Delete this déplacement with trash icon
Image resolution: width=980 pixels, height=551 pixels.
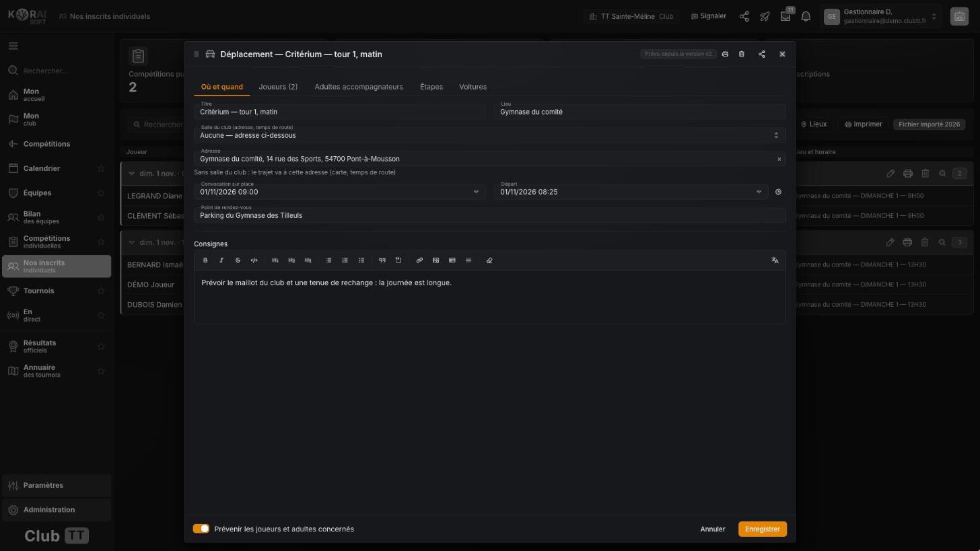742,54
